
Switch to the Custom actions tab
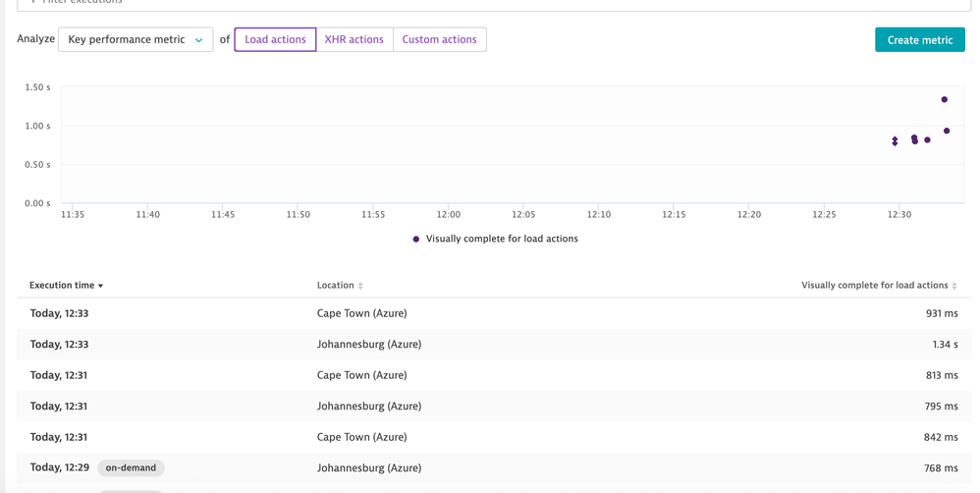click(x=439, y=40)
